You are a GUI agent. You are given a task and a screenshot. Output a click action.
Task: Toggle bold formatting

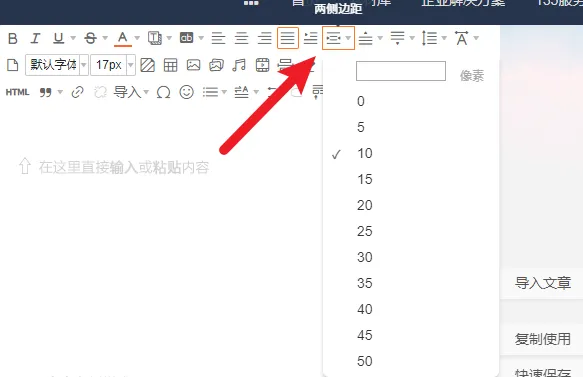13,38
